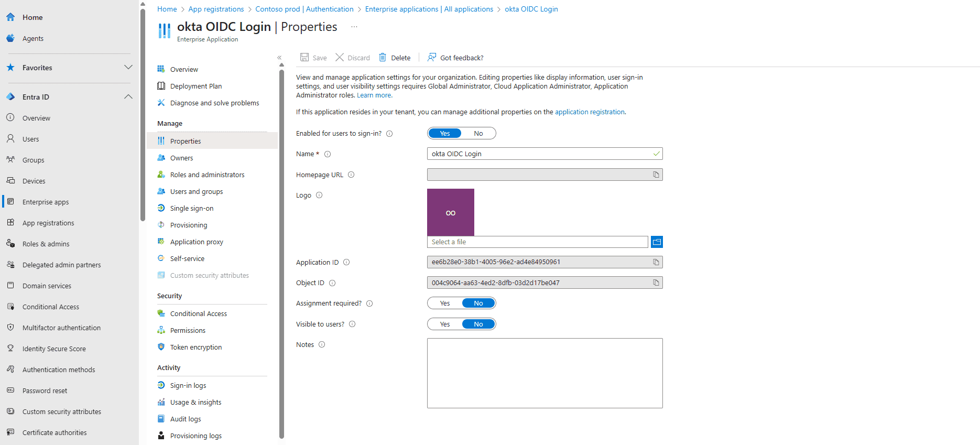Viewport: 980px width, 445px height.
Task: Open Roles & admins icon
Action: [10, 244]
